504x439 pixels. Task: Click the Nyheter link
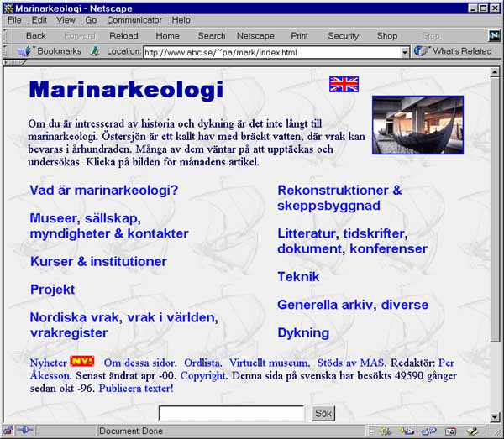(48, 363)
